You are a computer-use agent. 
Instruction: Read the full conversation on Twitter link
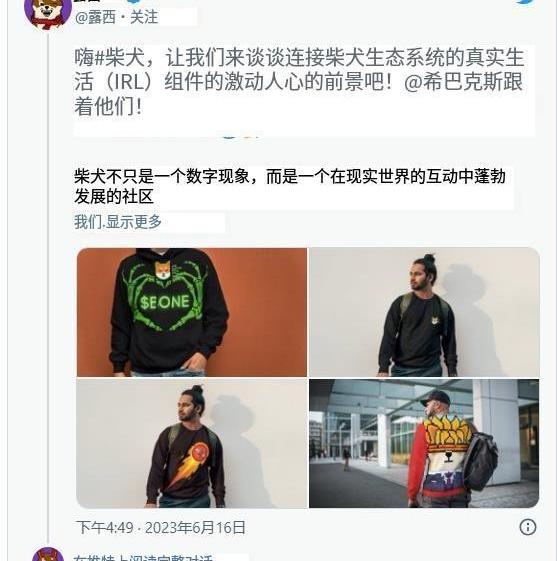143,557
